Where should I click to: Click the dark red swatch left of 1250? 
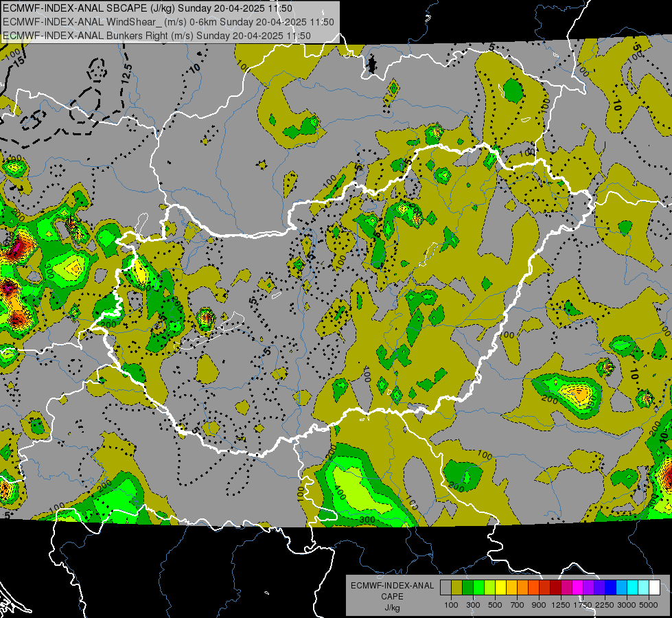point(556,588)
